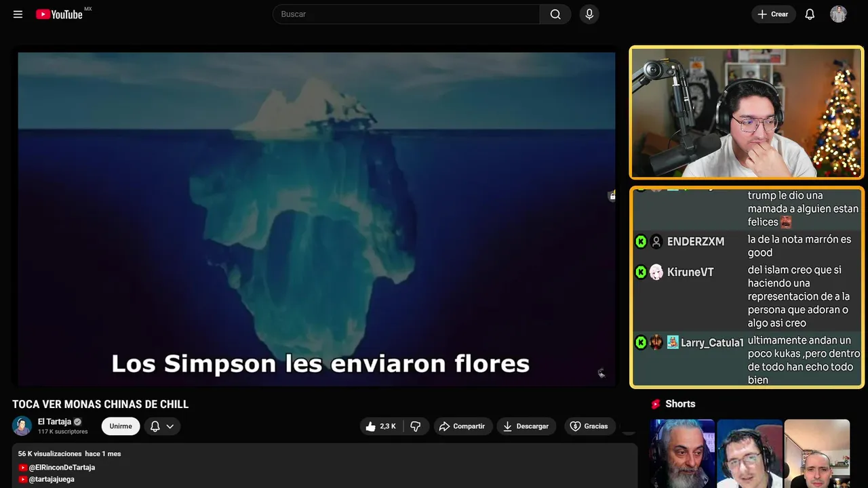Open the El Tartaja channel avatar
Image resolution: width=868 pixels, height=488 pixels.
click(22, 426)
